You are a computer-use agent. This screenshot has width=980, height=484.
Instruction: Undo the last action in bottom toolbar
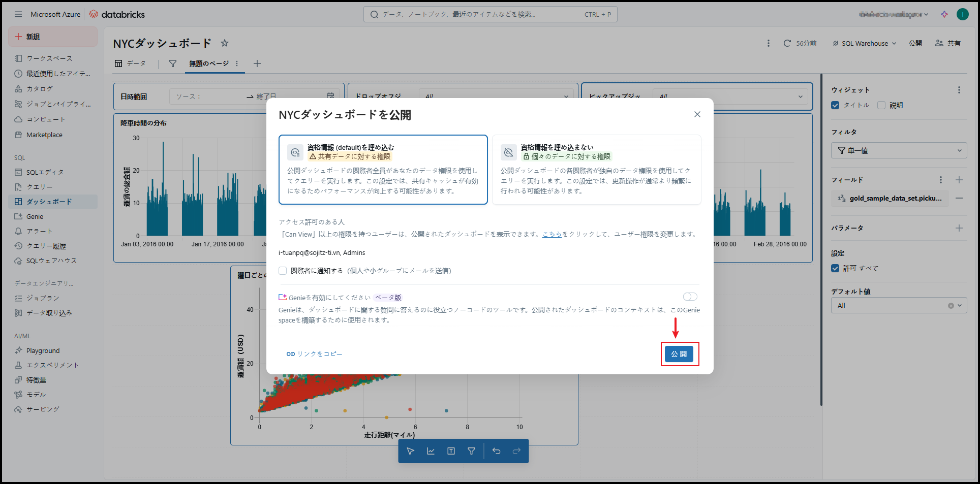pyautogui.click(x=497, y=451)
